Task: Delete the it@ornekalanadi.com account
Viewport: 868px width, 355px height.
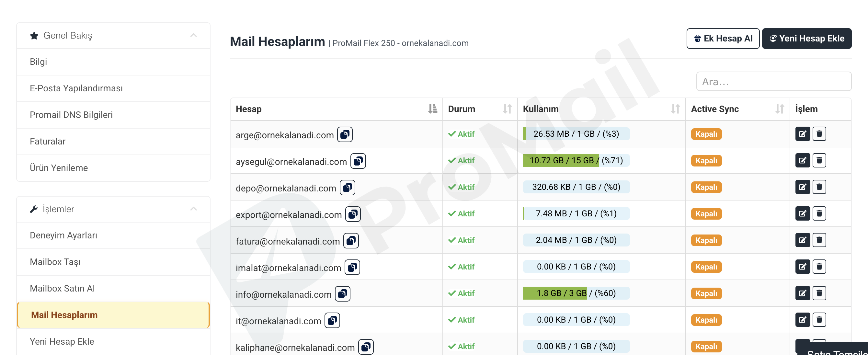Action: (819, 320)
